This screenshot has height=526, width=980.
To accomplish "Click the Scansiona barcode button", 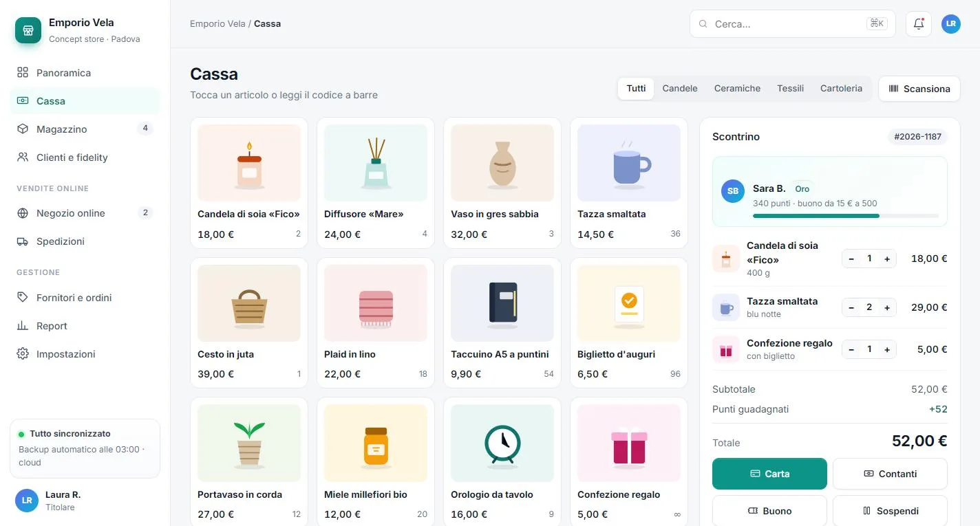I will (x=919, y=89).
